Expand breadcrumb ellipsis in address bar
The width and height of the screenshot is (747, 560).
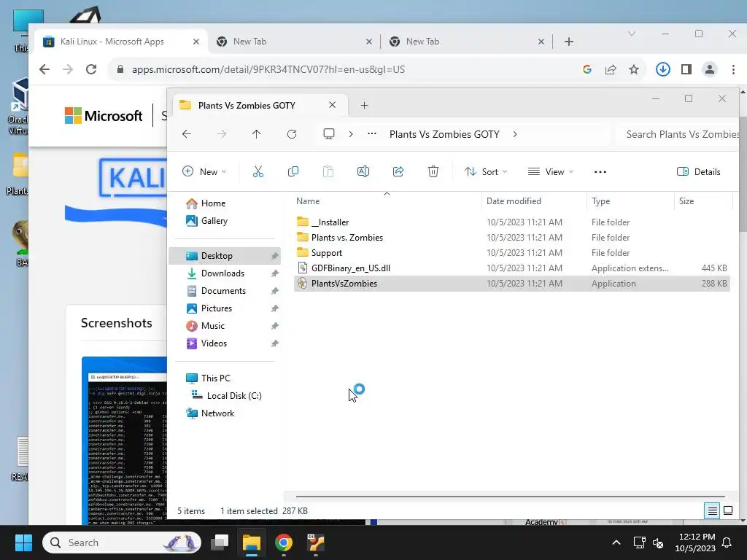(x=372, y=134)
